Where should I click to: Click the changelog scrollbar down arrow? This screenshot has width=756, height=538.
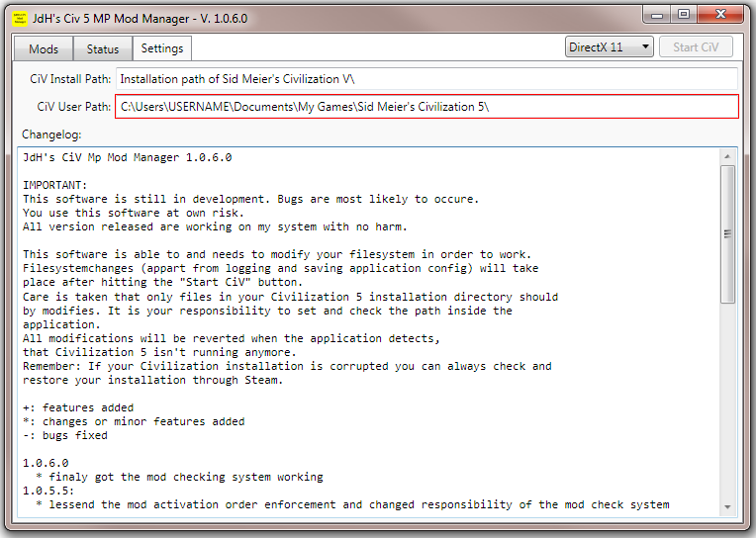click(727, 507)
